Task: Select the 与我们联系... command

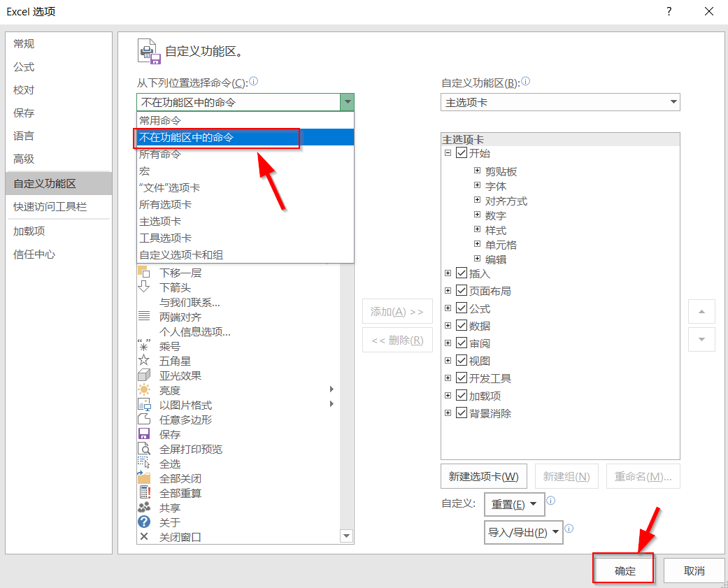Action: [x=190, y=302]
